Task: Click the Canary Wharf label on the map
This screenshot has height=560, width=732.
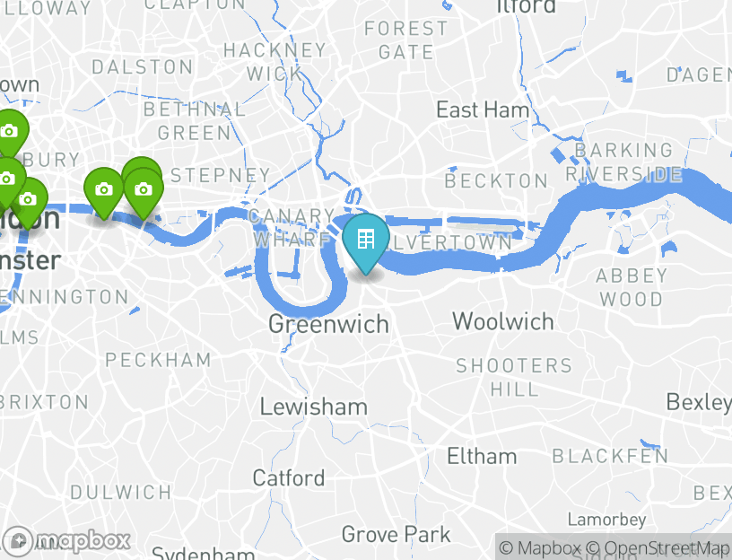Action: [292, 228]
